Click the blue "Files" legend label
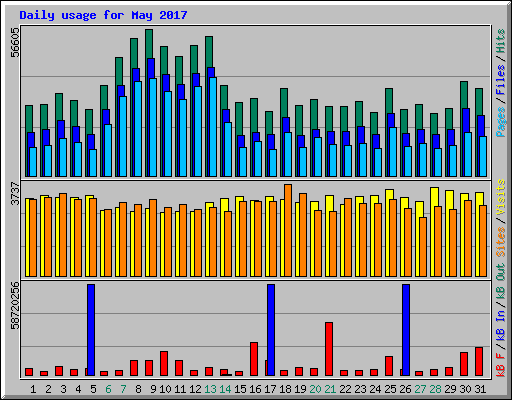This screenshot has height=400, width=512. coord(501,79)
